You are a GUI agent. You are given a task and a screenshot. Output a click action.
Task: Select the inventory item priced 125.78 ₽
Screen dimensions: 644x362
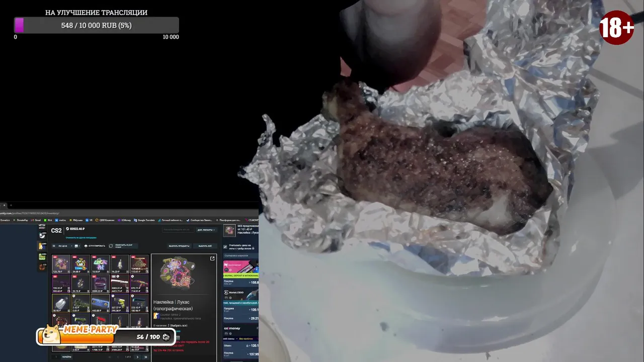[61, 264]
